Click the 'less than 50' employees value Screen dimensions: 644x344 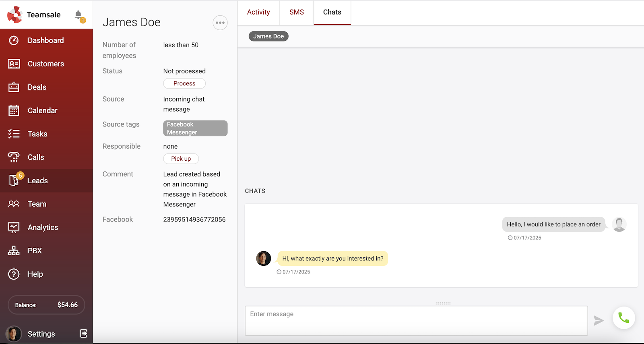181,45
